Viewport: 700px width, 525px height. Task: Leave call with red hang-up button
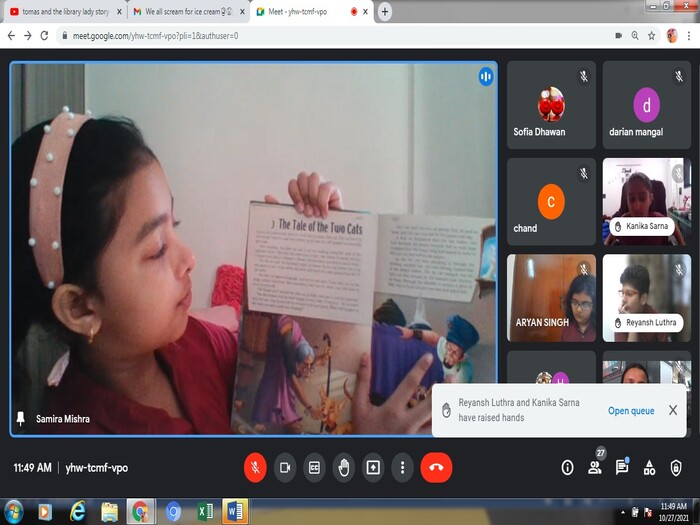pyautogui.click(x=436, y=467)
